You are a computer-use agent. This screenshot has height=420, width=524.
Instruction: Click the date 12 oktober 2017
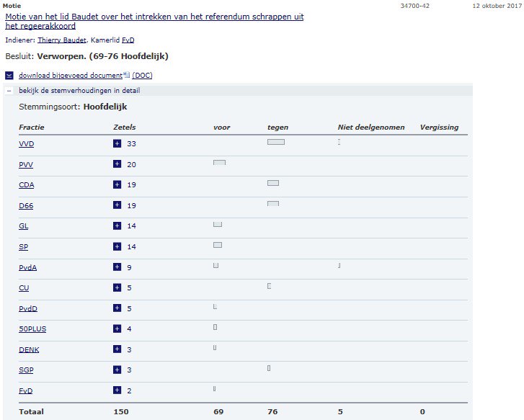pos(497,6)
